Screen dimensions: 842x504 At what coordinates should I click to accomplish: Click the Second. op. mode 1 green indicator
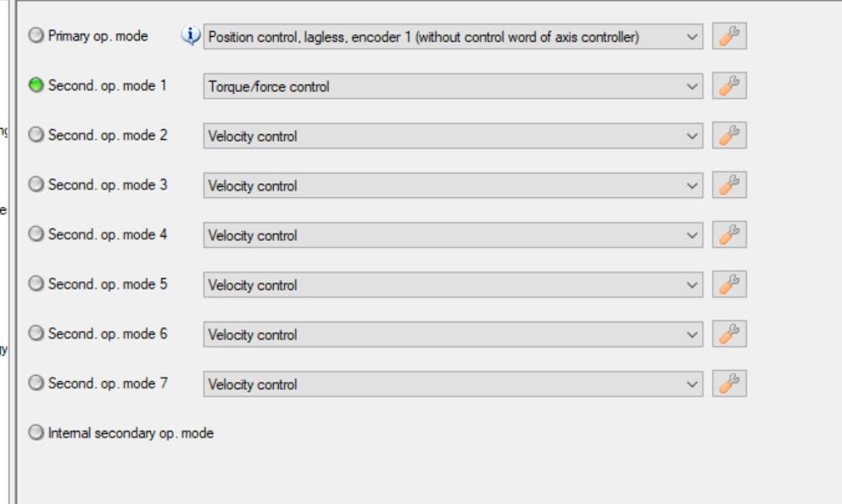[x=36, y=85]
